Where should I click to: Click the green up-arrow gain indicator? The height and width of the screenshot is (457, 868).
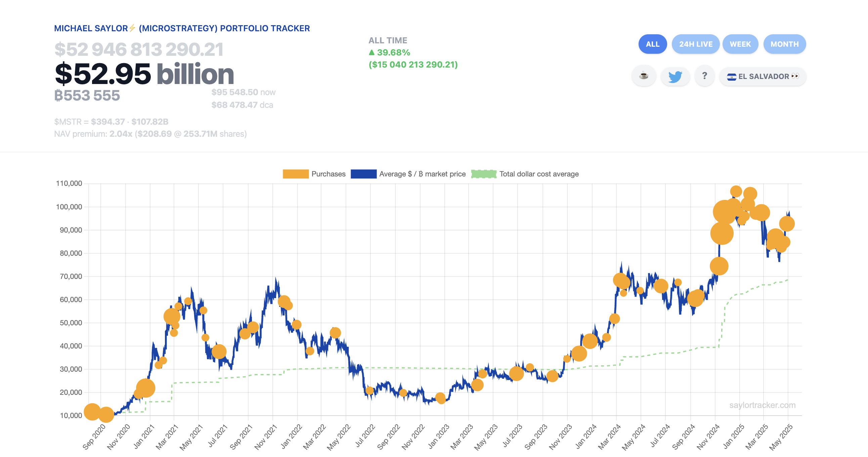pyautogui.click(x=372, y=52)
